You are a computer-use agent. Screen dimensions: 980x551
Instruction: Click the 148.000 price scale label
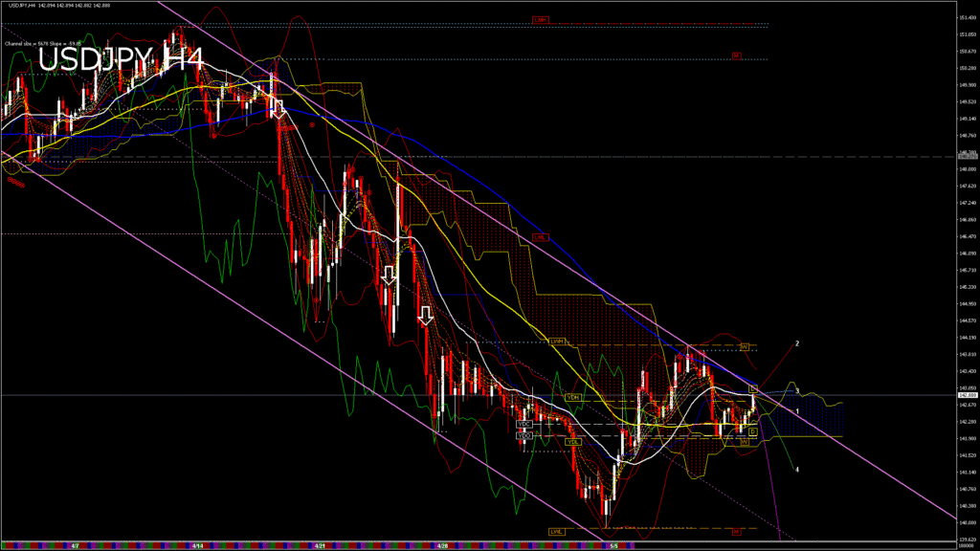click(x=967, y=169)
